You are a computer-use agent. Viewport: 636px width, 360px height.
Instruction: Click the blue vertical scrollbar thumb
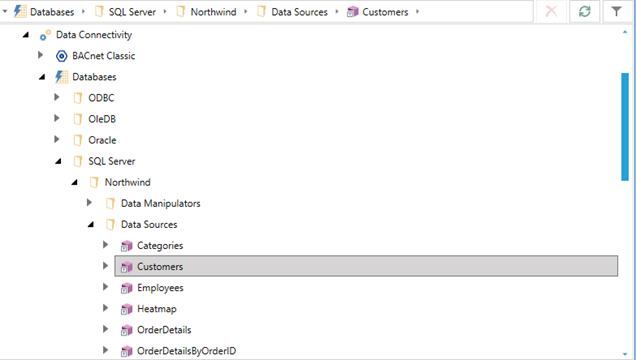point(625,126)
